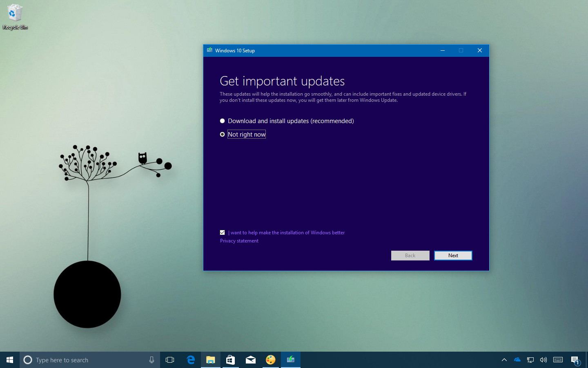The width and height of the screenshot is (588, 368).
Task: Show hidden system tray icons
Action: pyautogui.click(x=504, y=360)
